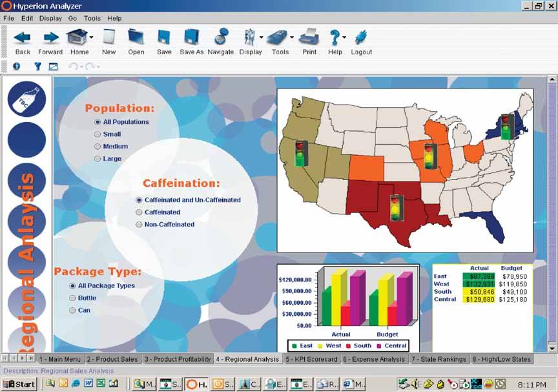558x392 pixels.
Task: Expand the Help button dropdown arrow
Action: point(344,37)
